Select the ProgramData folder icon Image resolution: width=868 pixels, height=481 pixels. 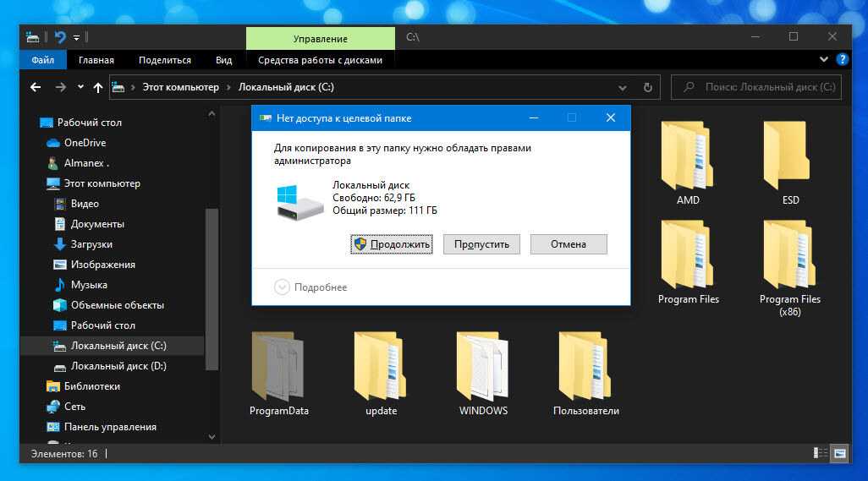(278, 366)
